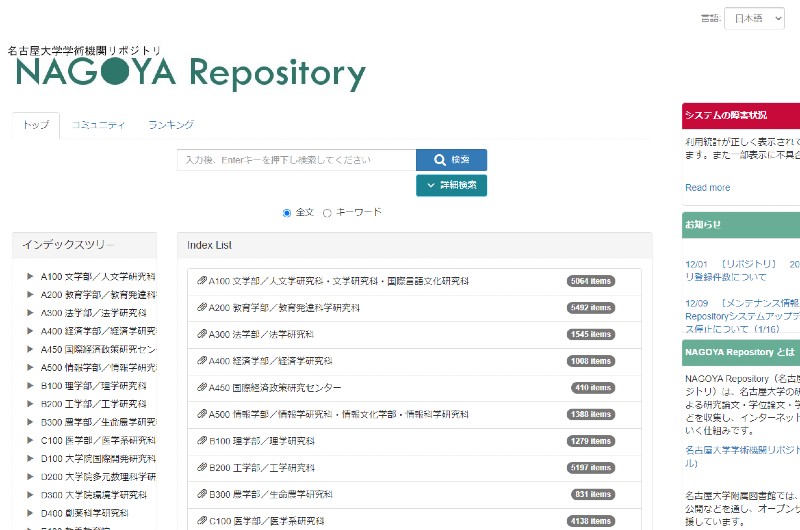
Task: Expand D200 大学院多元数理科学 tree node
Action: pos(30,476)
